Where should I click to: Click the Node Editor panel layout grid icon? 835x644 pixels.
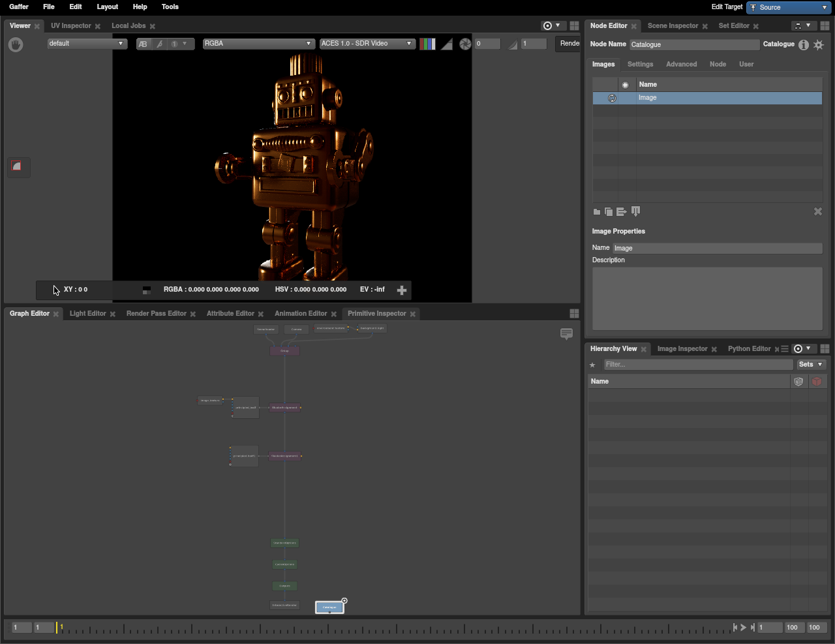point(825,26)
